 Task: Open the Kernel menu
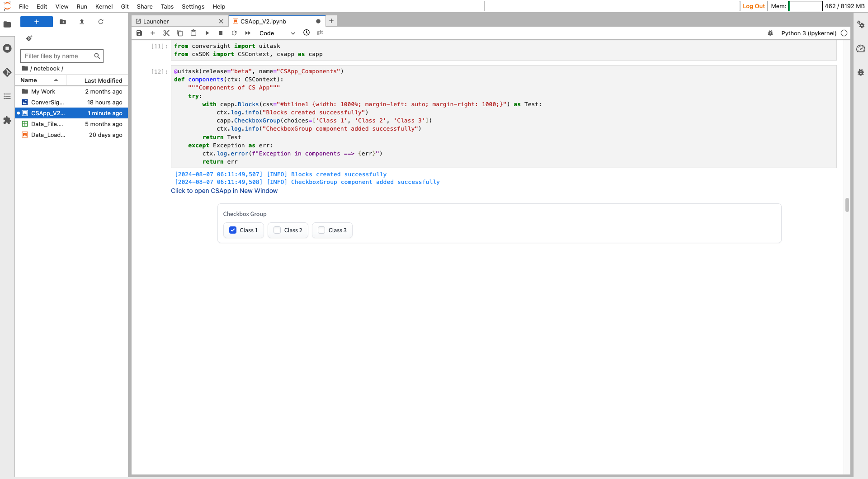click(x=104, y=6)
